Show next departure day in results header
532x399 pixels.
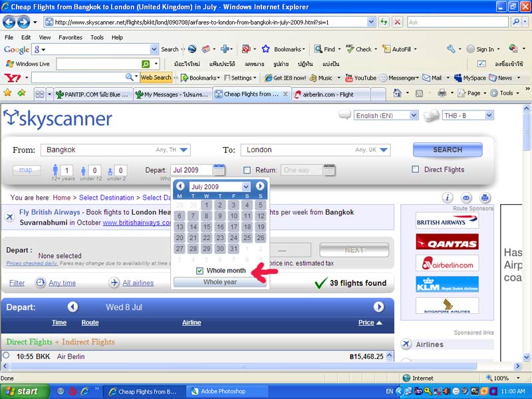point(378,307)
